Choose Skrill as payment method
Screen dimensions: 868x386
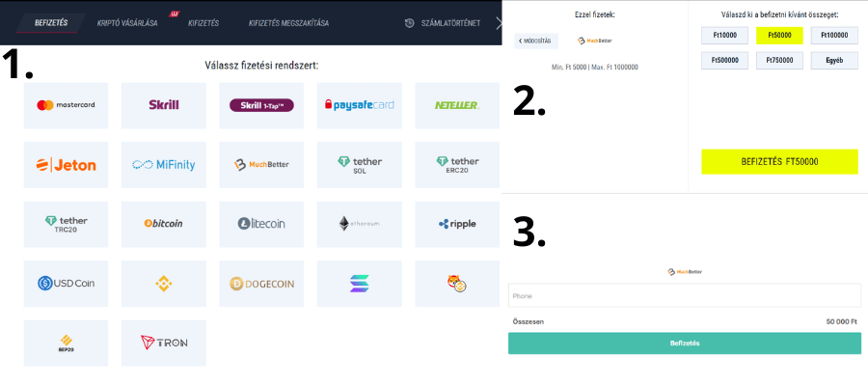pyautogui.click(x=164, y=105)
